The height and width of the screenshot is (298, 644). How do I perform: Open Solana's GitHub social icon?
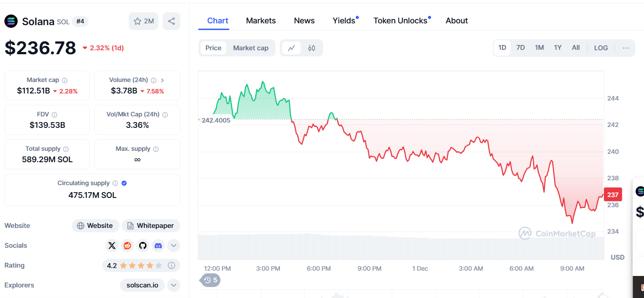click(x=142, y=246)
